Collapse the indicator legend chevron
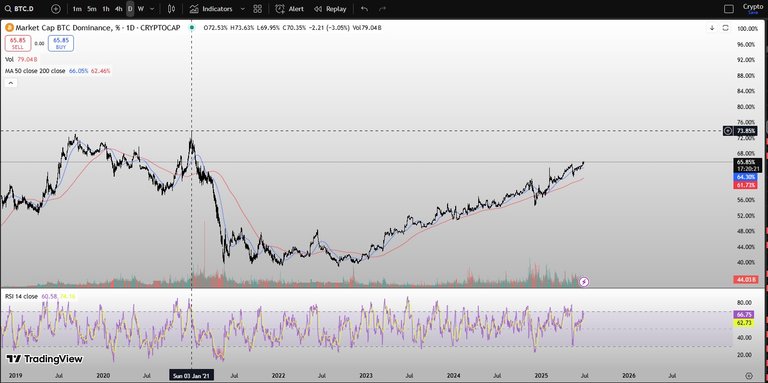Viewport: 768px width, 383px height. [x=11, y=83]
